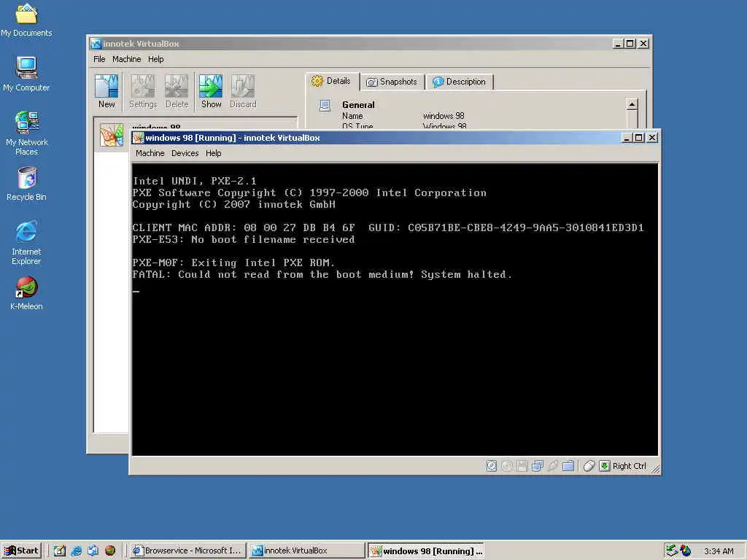
Task: Click inside the VM black console screen
Action: (395, 309)
